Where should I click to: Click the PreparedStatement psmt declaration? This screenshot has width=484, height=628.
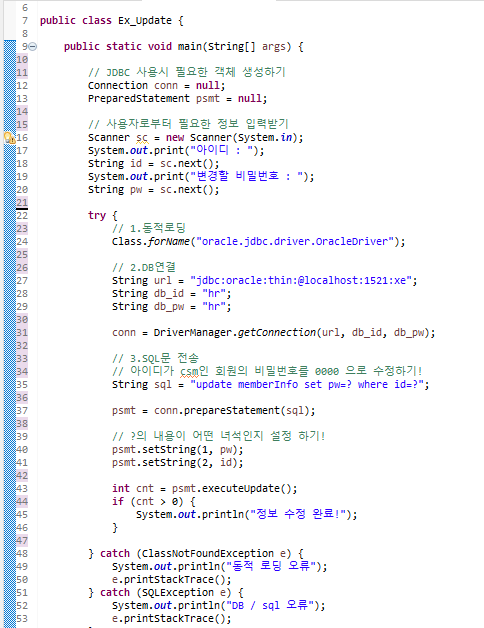click(177, 99)
